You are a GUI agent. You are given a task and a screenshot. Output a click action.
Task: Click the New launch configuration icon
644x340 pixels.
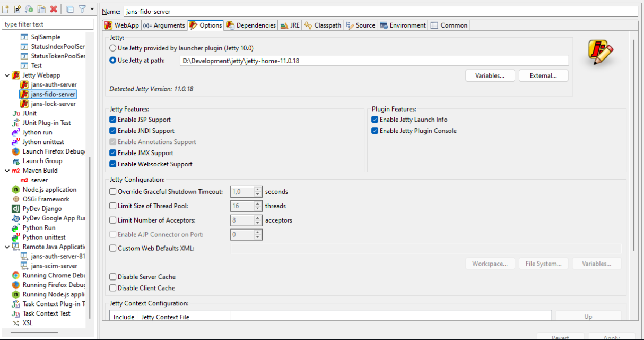point(5,9)
